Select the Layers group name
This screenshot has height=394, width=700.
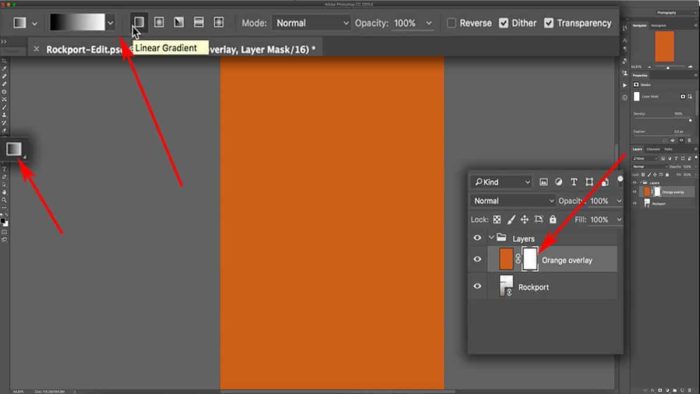tap(523, 239)
